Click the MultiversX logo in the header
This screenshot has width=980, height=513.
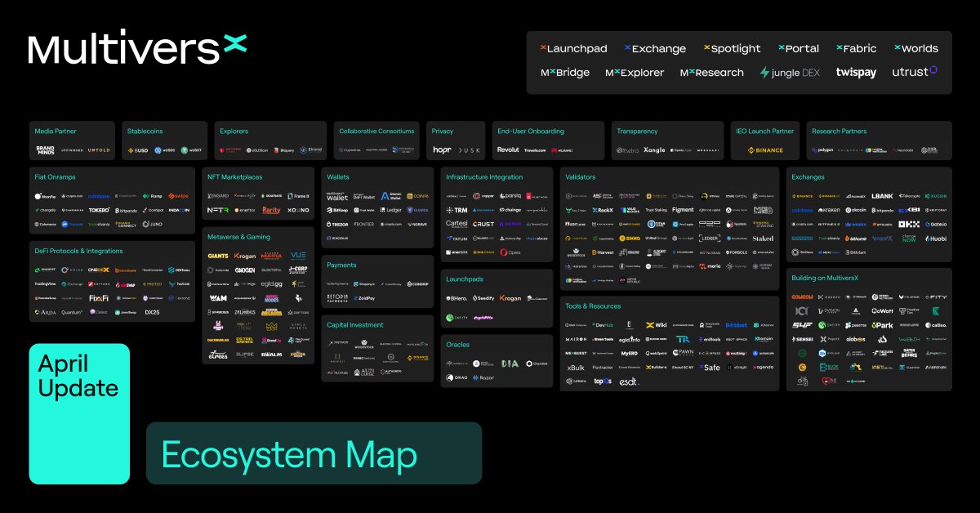(137, 48)
